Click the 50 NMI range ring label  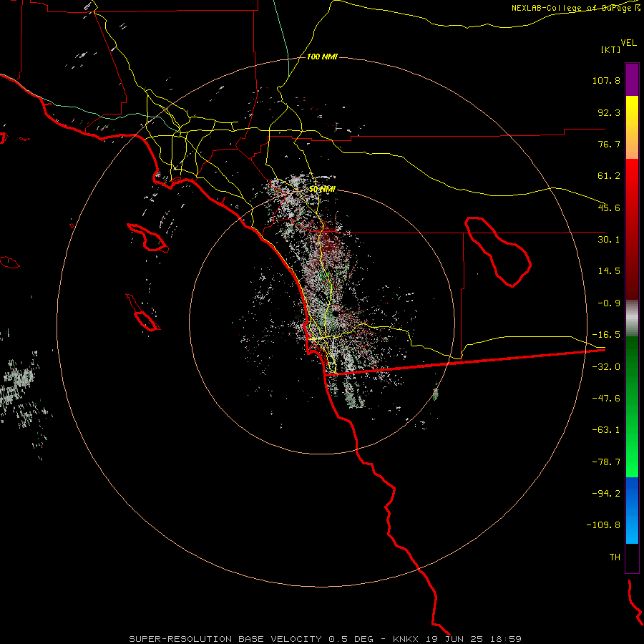pyautogui.click(x=323, y=189)
